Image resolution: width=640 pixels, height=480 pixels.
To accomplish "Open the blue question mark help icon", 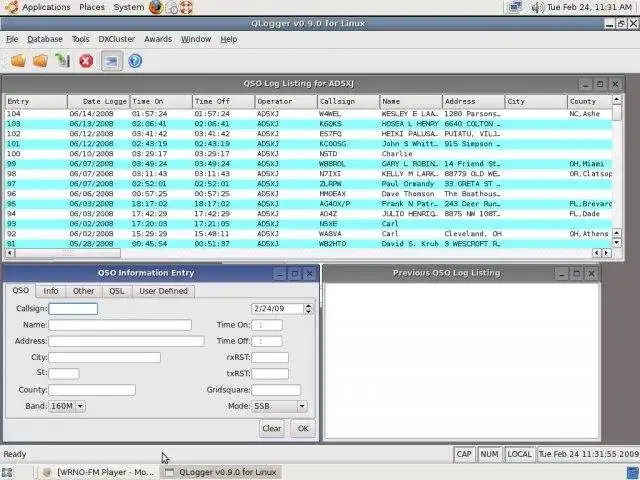I will [x=135, y=61].
